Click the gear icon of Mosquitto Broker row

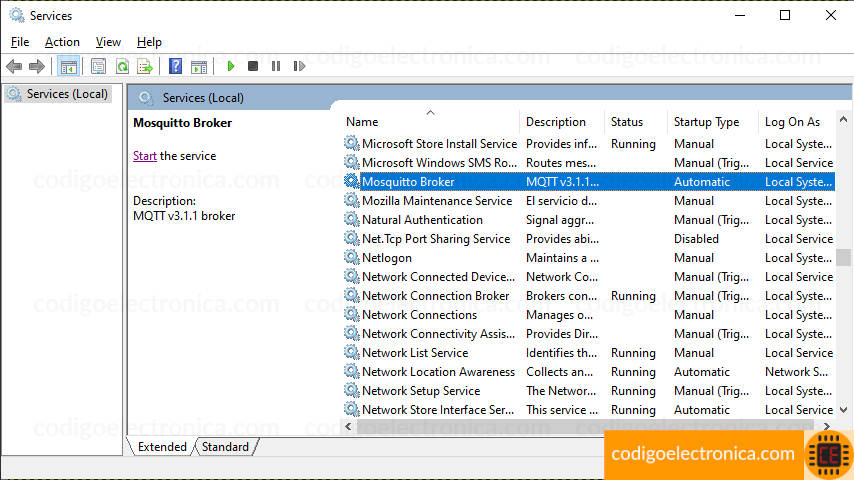[352, 181]
